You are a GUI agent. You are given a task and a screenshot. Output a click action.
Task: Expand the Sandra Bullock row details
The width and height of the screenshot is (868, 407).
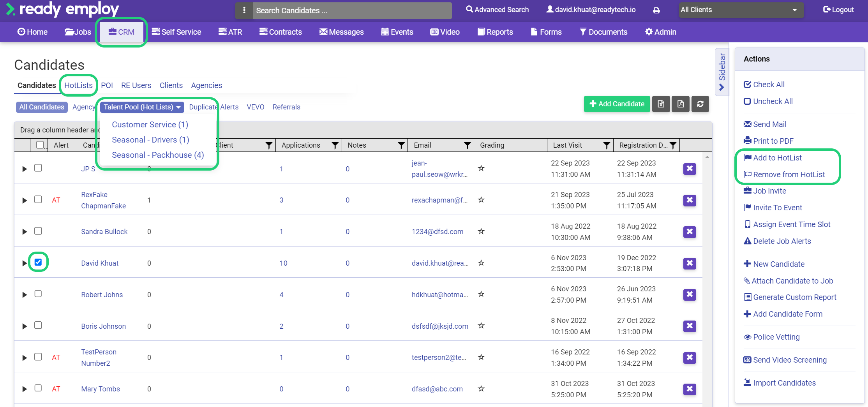tap(25, 232)
